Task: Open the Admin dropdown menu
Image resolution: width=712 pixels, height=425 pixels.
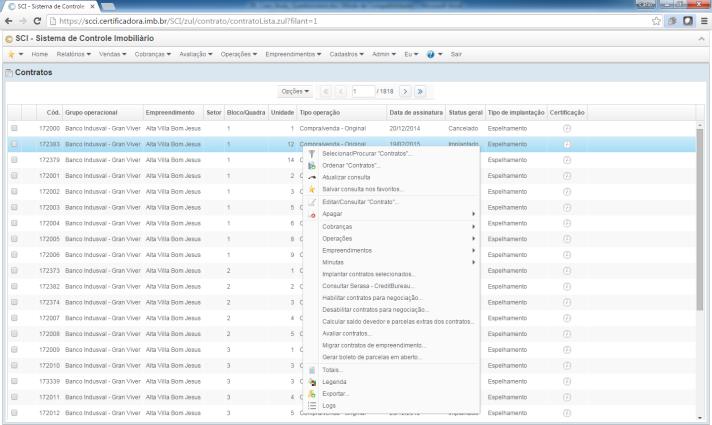Action: [x=384, y=54]
